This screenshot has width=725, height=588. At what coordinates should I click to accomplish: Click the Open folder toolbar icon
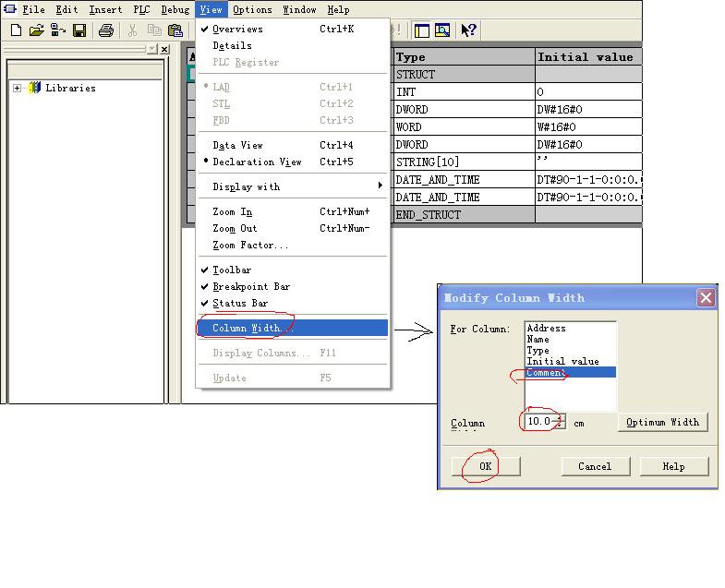point(37,30)
